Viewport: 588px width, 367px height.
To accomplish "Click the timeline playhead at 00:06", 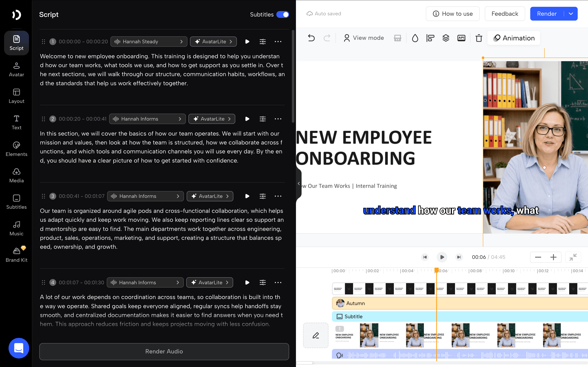I will (x=436, y=270).
